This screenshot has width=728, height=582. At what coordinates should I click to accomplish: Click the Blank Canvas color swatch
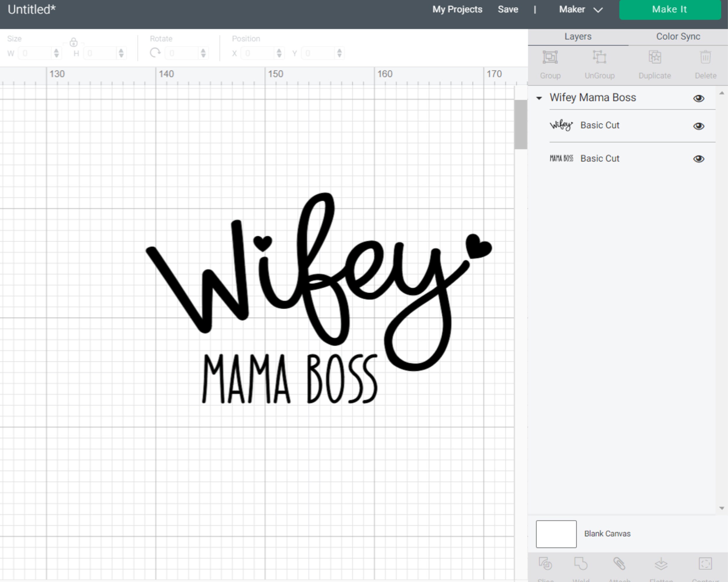pos(556,534)
